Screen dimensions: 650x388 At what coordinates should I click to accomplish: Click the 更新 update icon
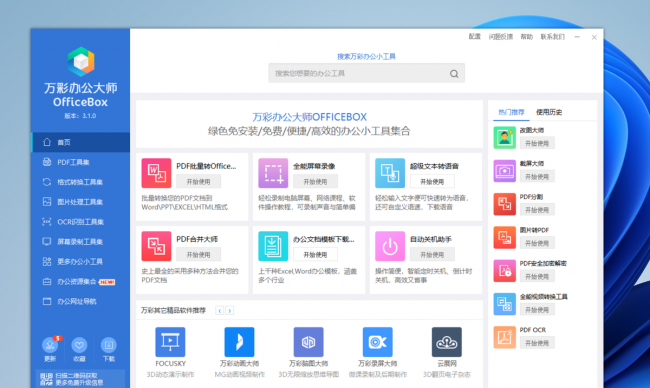pyautogui.click(x=50, y=345)
